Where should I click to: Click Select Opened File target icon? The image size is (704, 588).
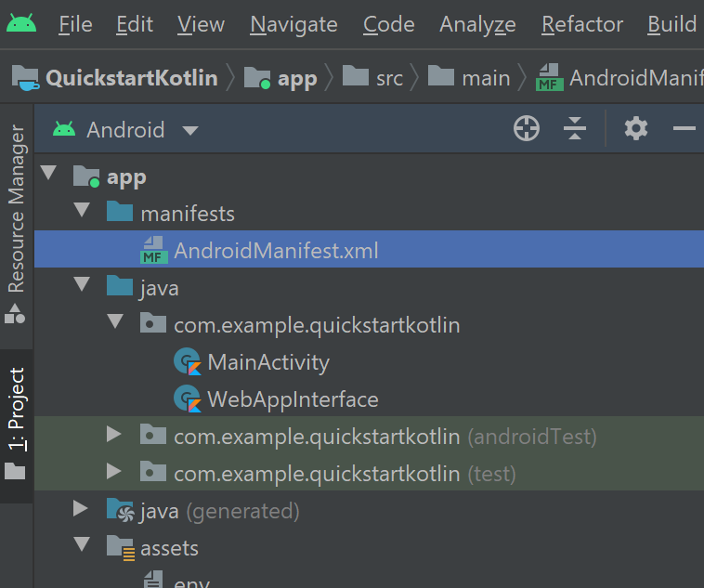(527, 128)
